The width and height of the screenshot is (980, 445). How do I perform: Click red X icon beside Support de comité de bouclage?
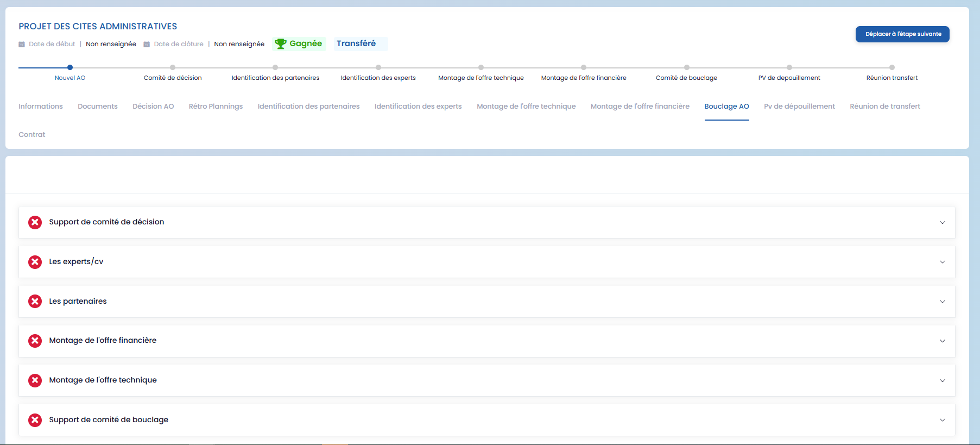tap(35, 420)
